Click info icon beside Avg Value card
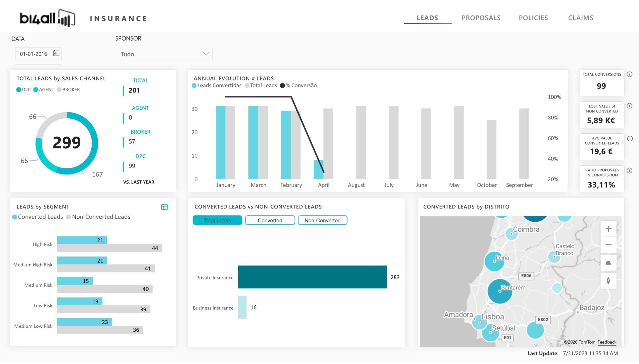The height and width of the screenshot is (364, 639). coord(630,139)
